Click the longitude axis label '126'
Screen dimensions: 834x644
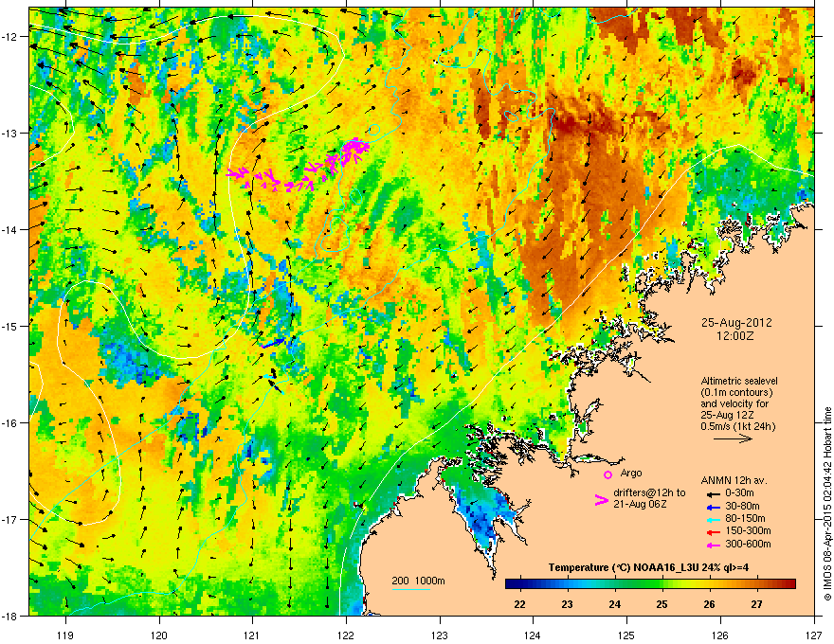pyautogui.click(x=720, y=635)
